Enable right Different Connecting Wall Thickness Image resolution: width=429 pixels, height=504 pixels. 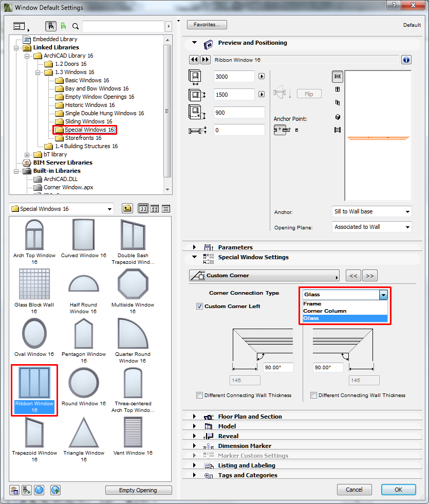(x=314, y=395)
